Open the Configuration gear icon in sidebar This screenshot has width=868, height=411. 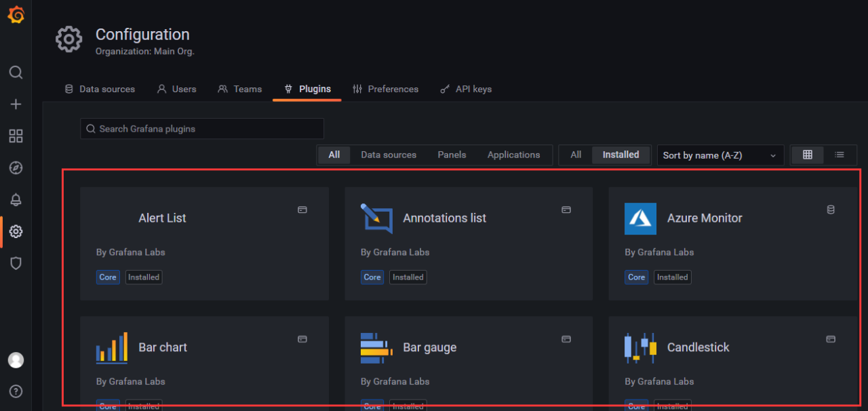[16, 232]
